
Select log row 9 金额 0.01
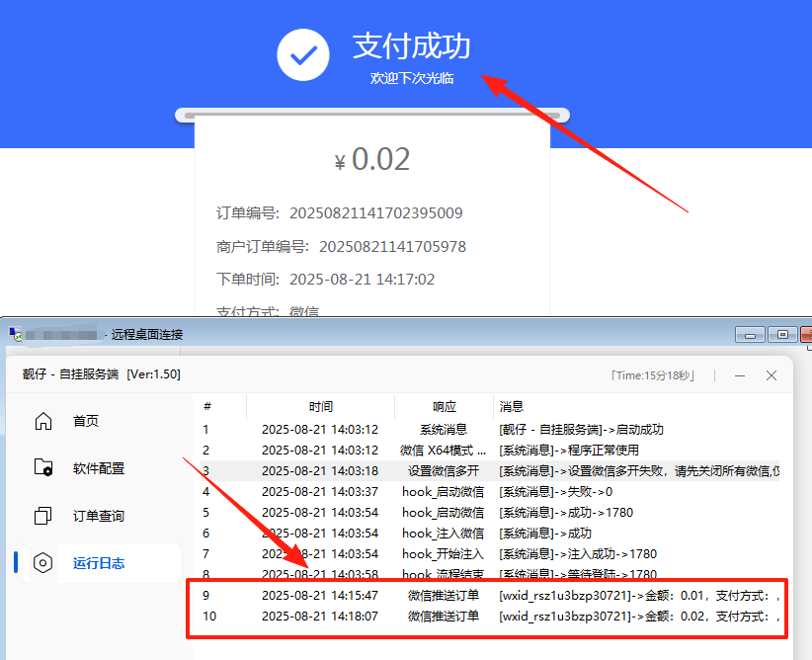pos(490,595)
